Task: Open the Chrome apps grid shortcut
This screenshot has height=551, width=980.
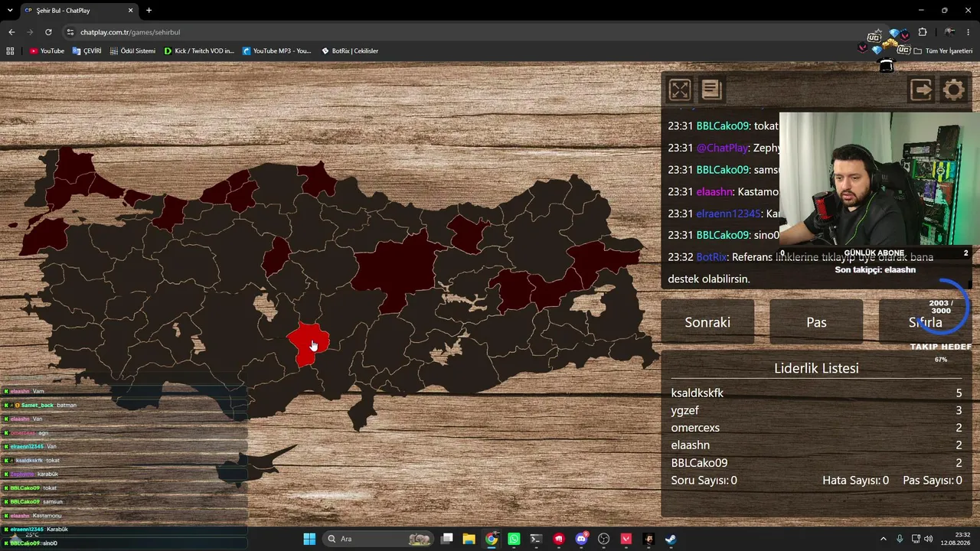Action: [10, 51]
